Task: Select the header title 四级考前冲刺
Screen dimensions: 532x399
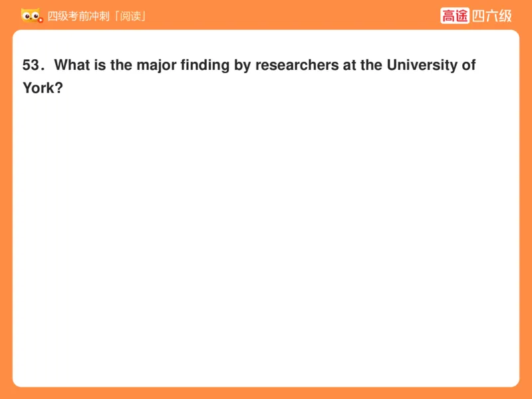Action: coord(78,15)
